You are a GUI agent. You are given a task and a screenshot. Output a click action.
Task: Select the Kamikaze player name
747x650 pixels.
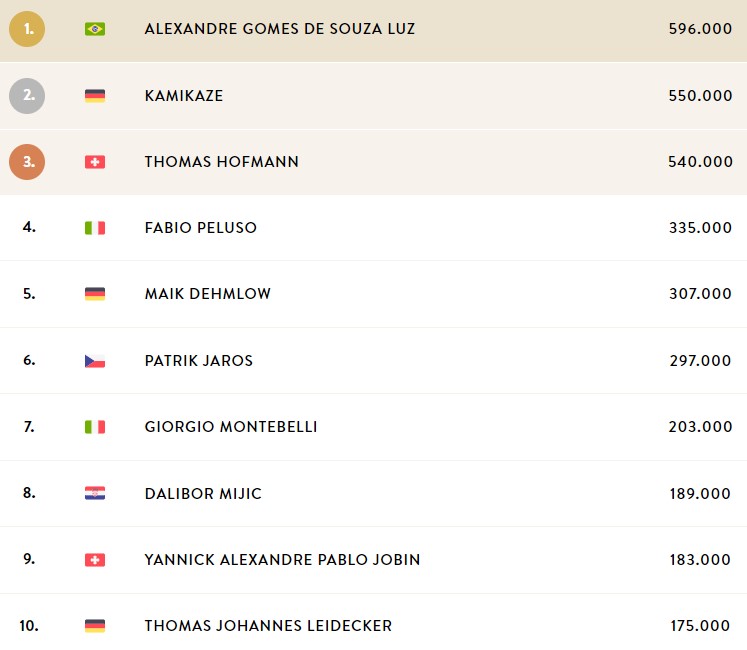[184, 96]
